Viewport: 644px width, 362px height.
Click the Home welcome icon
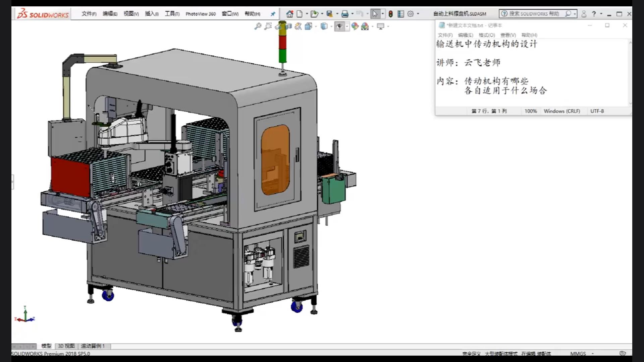point(290,14)
